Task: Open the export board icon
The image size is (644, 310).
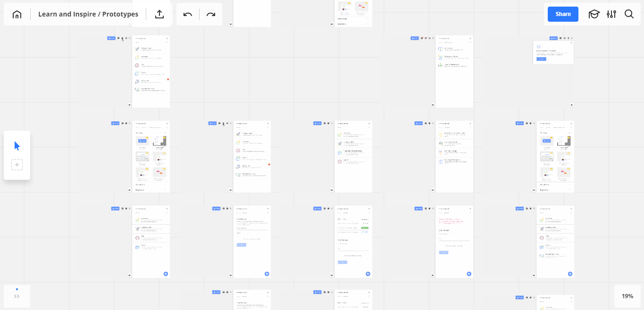Action: (159, 14)
